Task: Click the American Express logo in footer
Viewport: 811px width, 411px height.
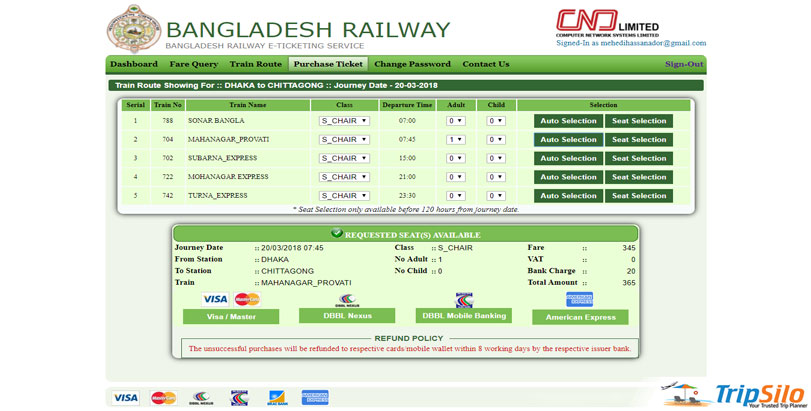Action: (315, 398)
